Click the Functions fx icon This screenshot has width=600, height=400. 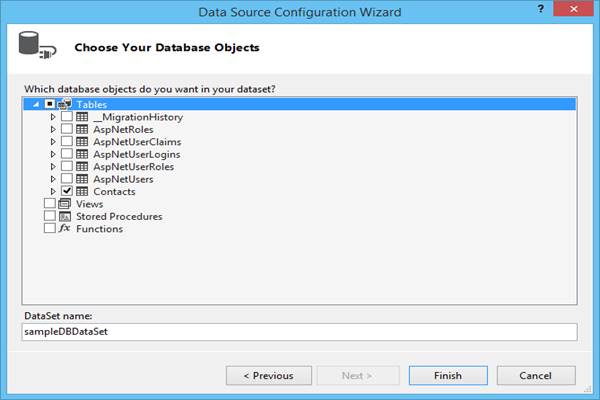coord(65,229)
